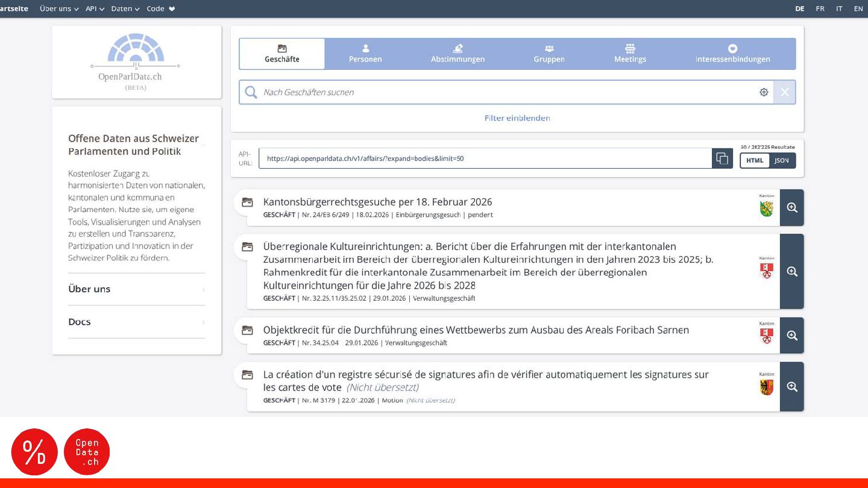Viewport: 868px width, 488px height.
Task: Expand the 'Über uns' top menu
Action: click(59, 8)
